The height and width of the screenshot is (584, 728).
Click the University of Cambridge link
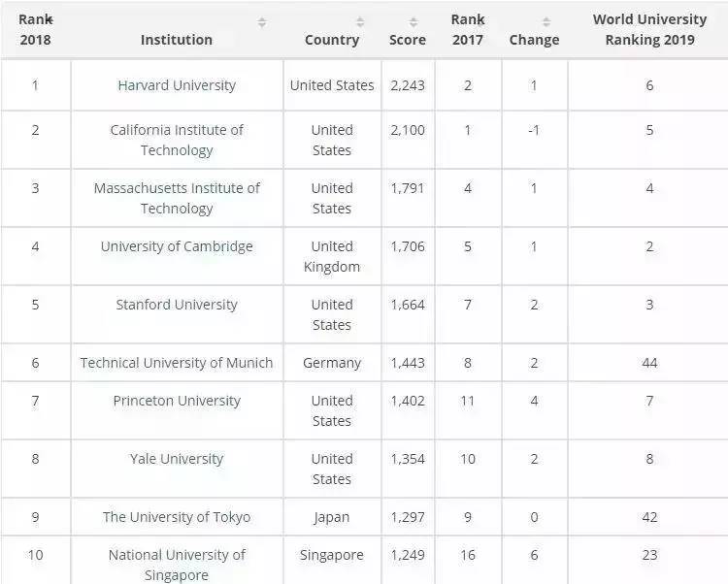(177, 246)
